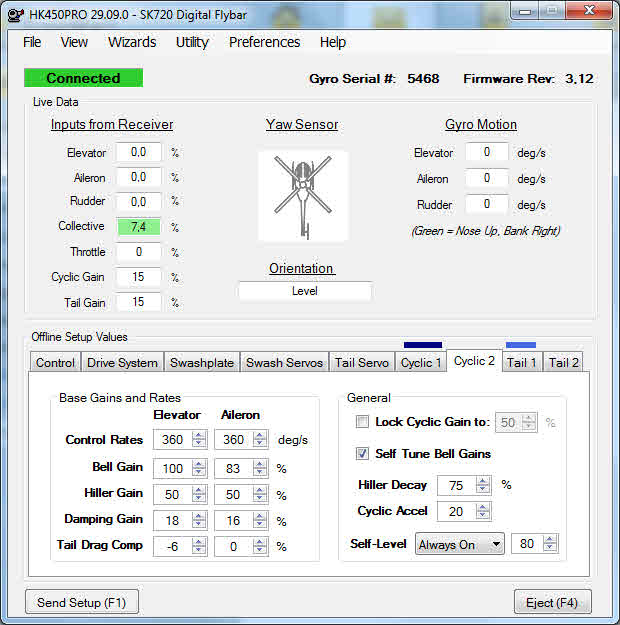Switch to the Drive System tab

point(122,362)
